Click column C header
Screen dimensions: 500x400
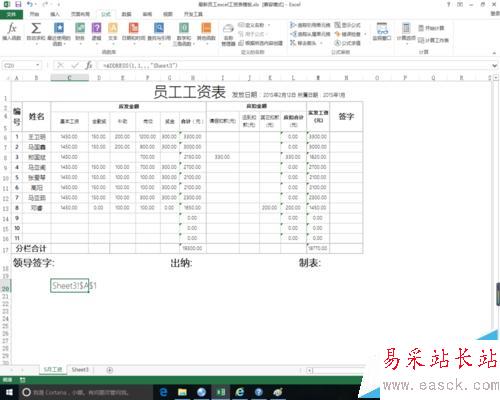click(x=69, y=78)
